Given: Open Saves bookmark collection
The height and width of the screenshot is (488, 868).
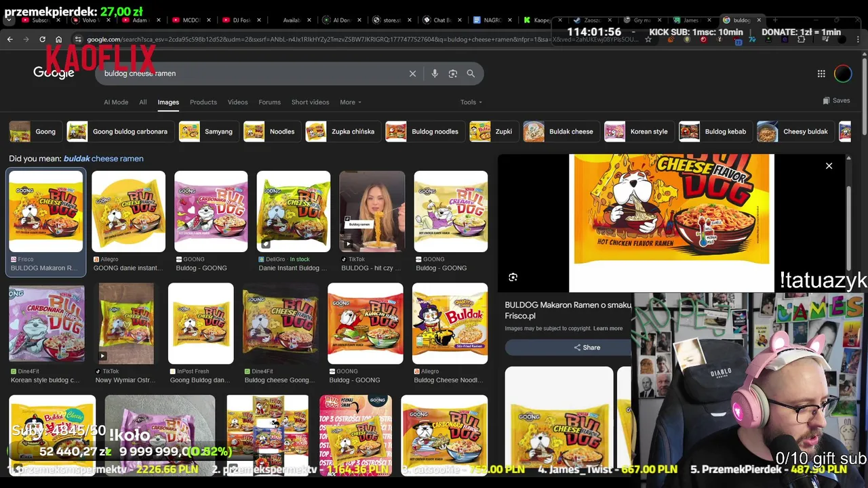Looking at the screenshot, I should (x=836, y=100).
